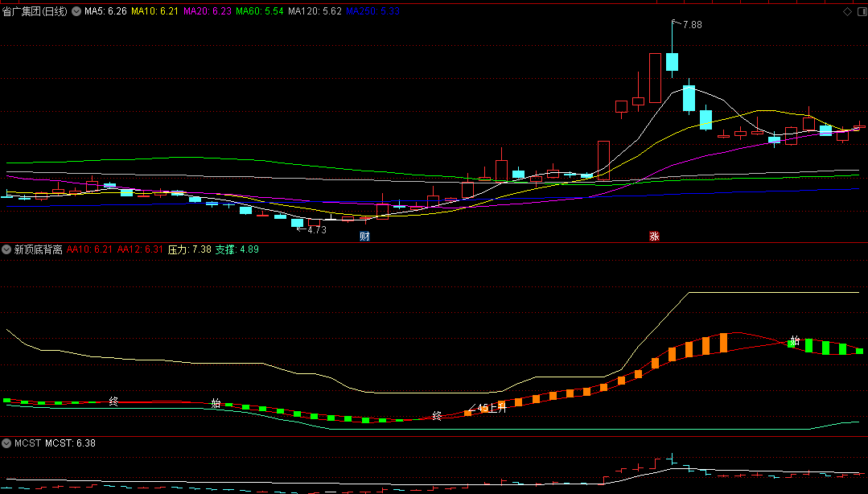Click the MA250: 5.33 label
868x494 pixels.
[373, 11]
